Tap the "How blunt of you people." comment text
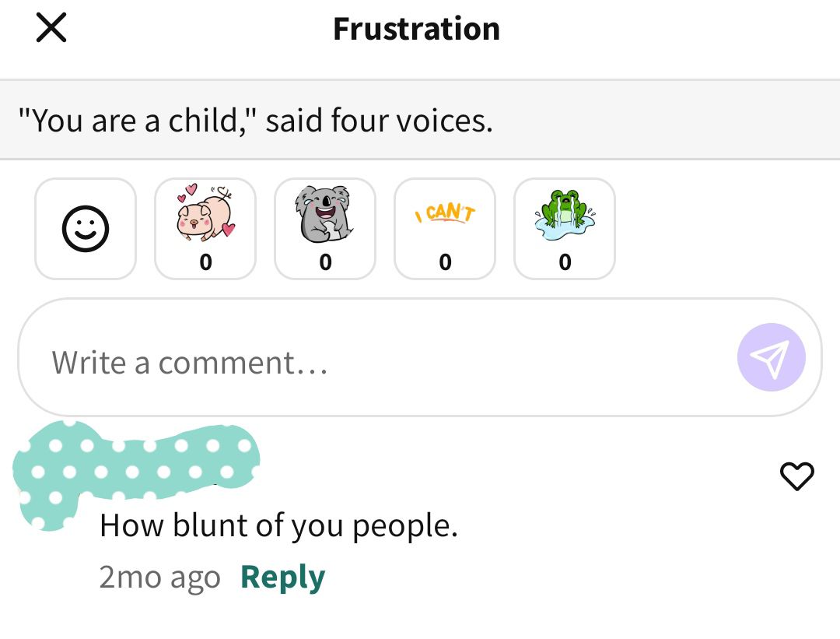Image resolution: width=840 pixels, height=639 pixels. [x=278, y=525]
